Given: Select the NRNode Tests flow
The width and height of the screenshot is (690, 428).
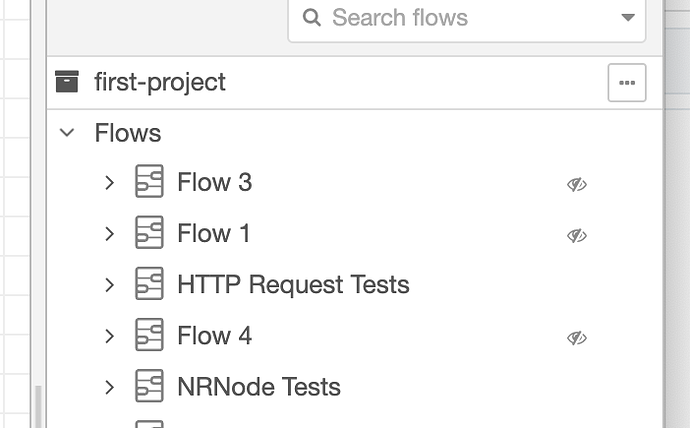Looking at the screenshot, I should click(259, 387).
